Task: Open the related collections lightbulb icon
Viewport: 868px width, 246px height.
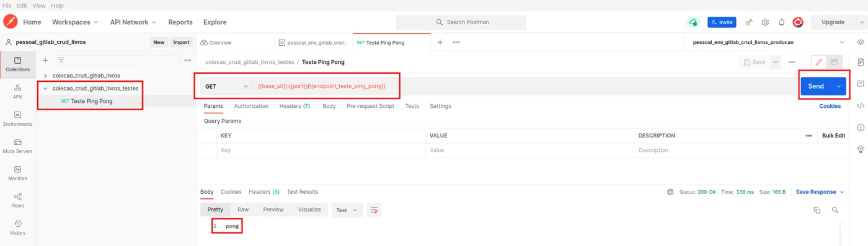Action: coord(861,149)
